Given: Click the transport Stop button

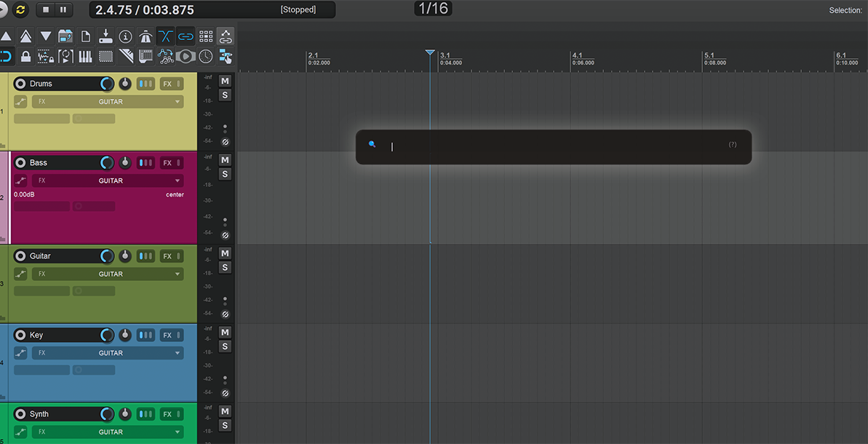Looking at the screenshot, I should pos(45,9).
